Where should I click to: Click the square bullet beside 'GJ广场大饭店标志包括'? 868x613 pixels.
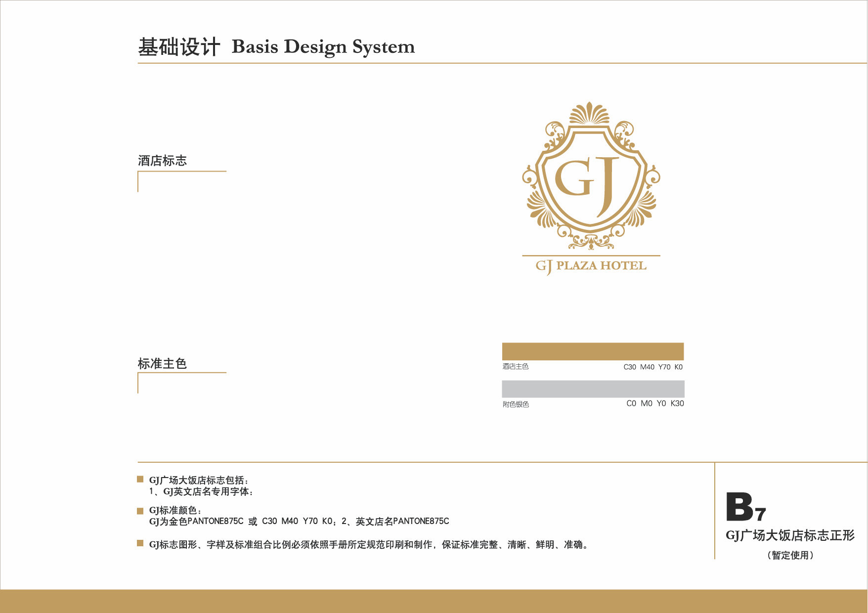pos(140,480)
